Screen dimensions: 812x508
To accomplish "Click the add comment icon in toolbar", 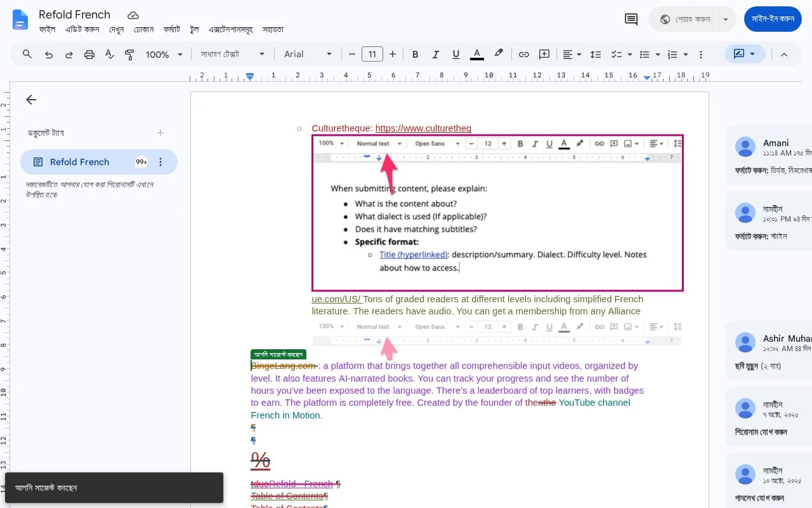I will (x=544, y=55).
